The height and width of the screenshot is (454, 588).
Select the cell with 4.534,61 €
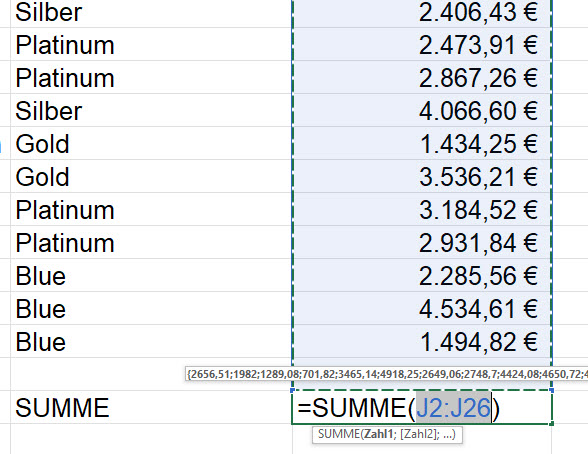click(422, 308)
